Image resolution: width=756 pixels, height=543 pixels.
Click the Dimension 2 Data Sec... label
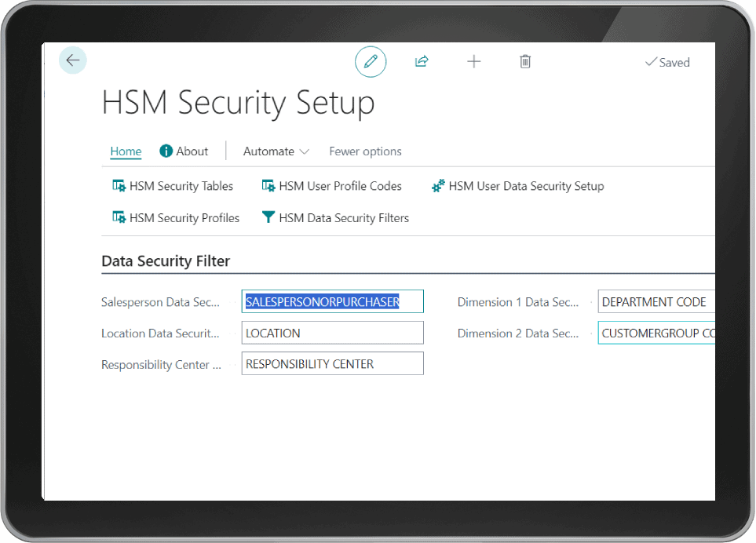[518, 333]
